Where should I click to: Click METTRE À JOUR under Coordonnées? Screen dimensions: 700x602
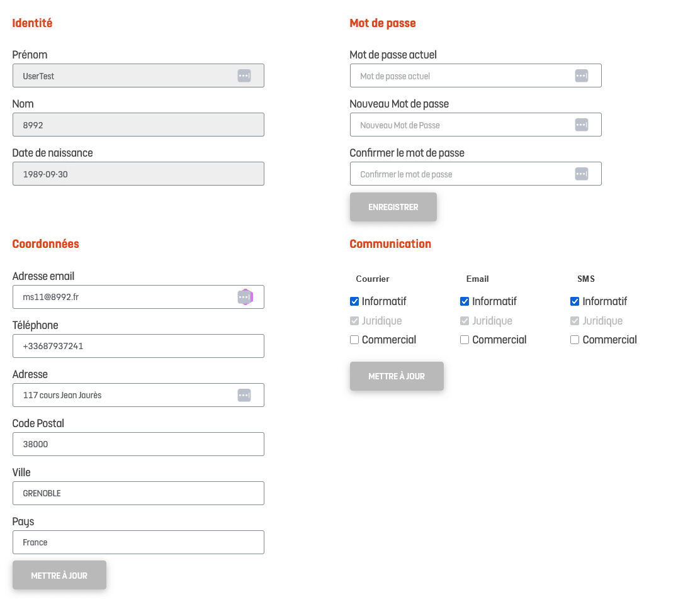pyautogui.click(x=59, y=575)
